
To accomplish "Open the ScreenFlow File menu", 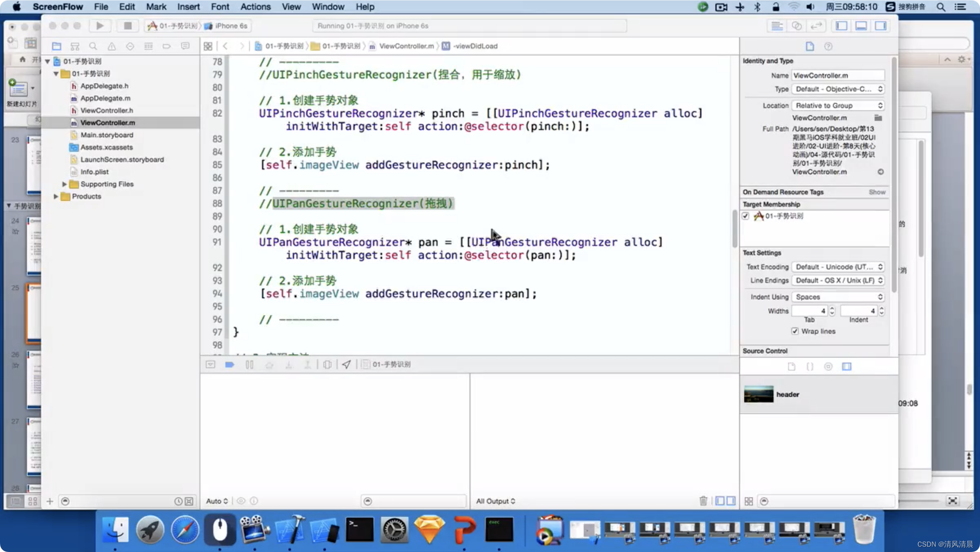I will pyautogui.click(x=101, y=7).
